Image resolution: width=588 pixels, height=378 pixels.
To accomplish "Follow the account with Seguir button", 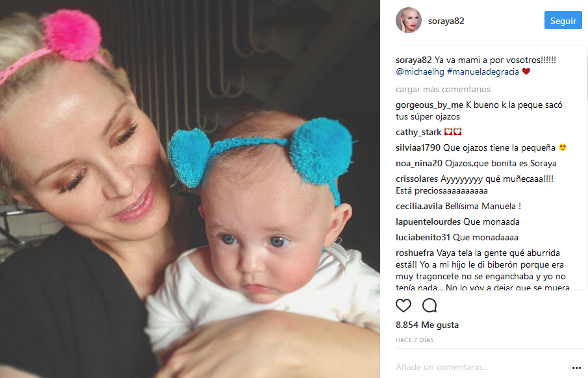I will pos(563,21).
